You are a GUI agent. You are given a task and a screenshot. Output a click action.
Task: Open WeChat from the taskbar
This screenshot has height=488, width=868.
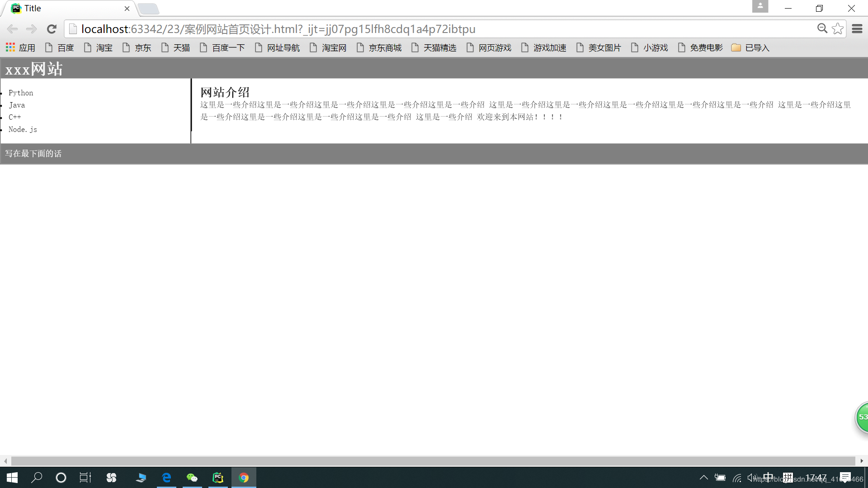pos(192,478)
